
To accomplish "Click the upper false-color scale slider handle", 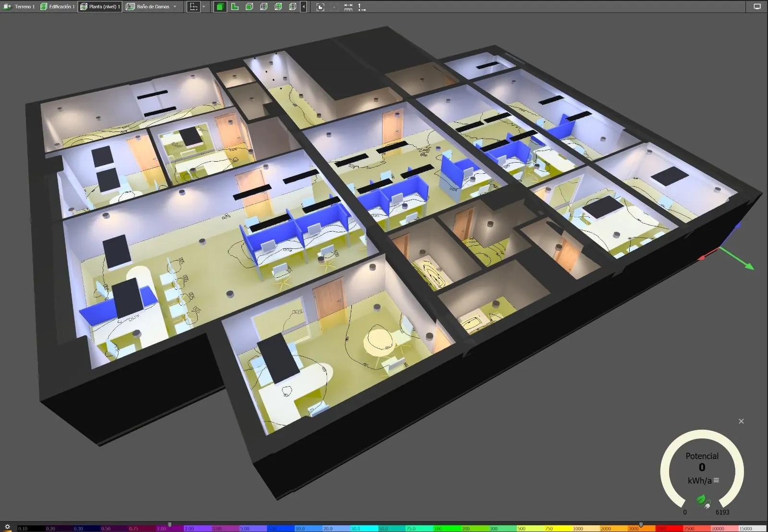I will (x=641, y=524).
